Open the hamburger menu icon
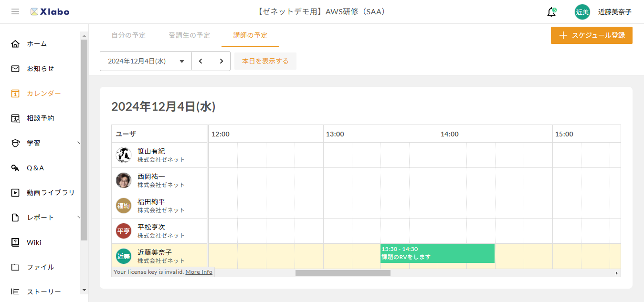This screenshot has width=644, height=302. click(x=15, y=11)
